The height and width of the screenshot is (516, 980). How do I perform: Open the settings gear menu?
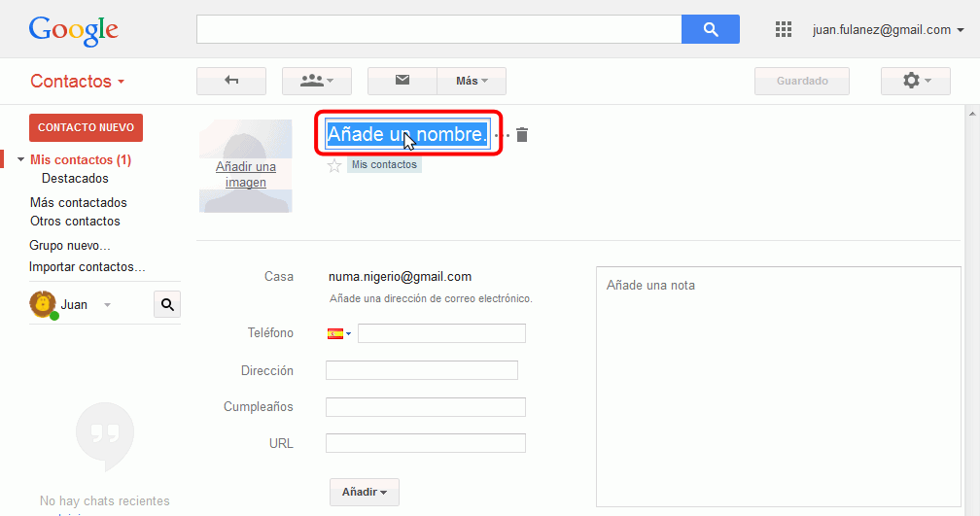tap(916, 81)
